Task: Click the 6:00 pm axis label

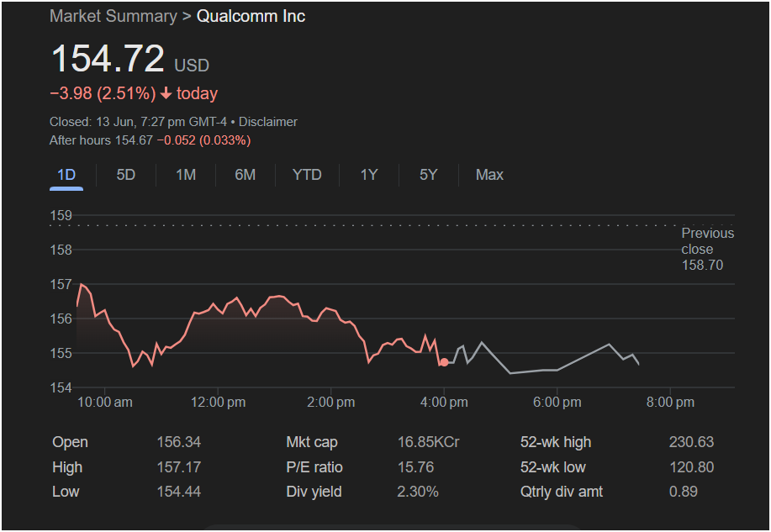Action: [x=557, y=403]
